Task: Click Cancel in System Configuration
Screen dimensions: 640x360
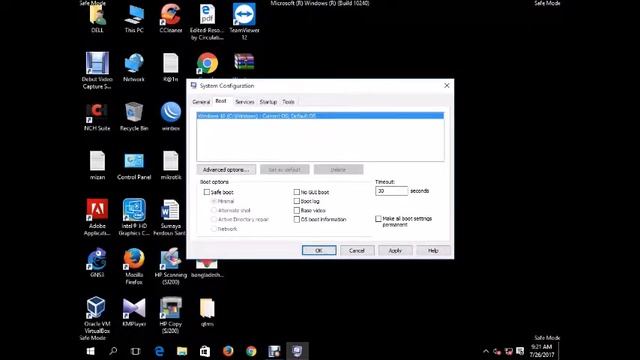Action: pos(357,250)
